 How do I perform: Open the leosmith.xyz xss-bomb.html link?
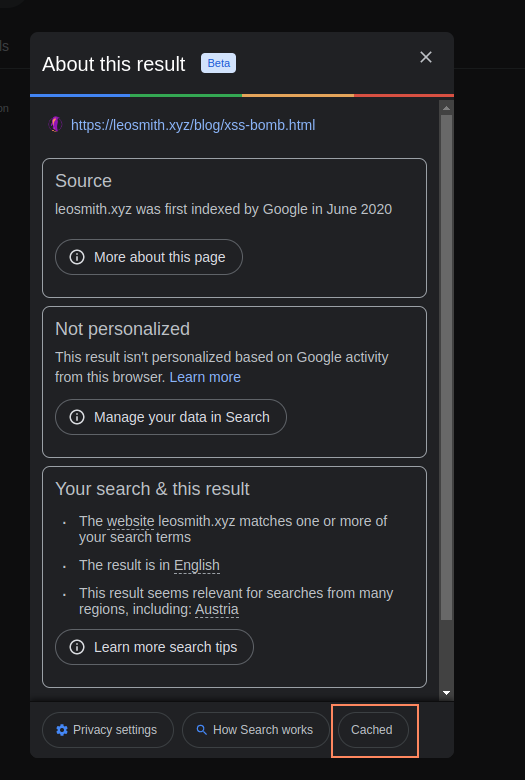(x=193, y=125)
